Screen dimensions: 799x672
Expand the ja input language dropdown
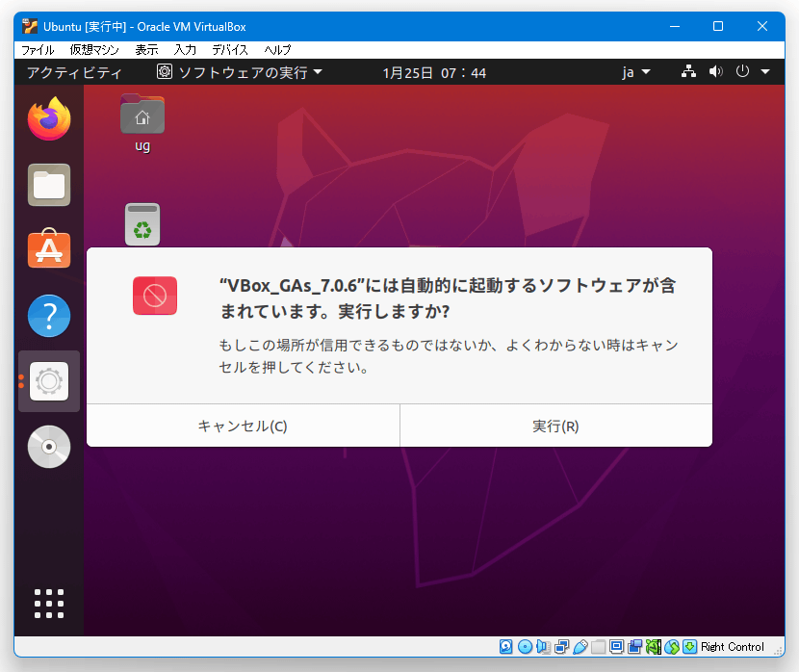(636, 72)
